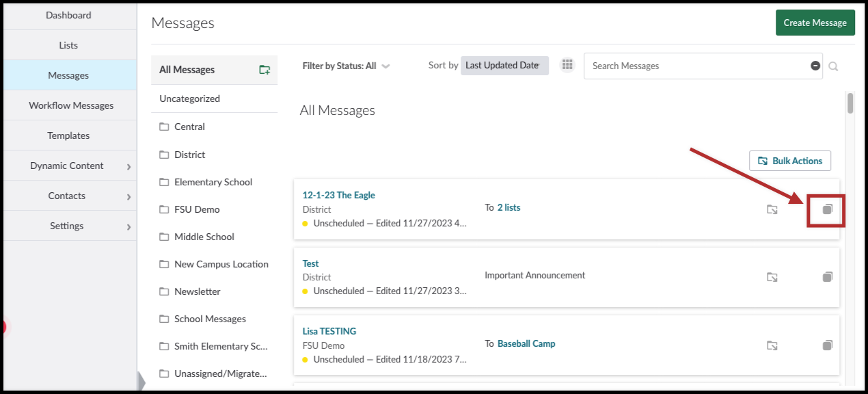Click the Create Message button
This screenshot has height=394, width=868.
[x=815, y=23]
